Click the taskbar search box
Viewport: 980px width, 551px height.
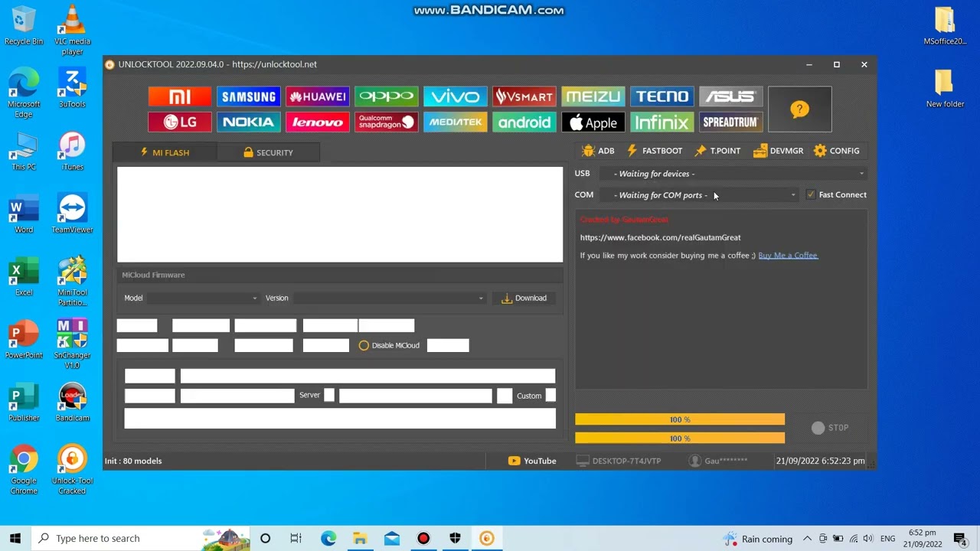click(142, 538)
